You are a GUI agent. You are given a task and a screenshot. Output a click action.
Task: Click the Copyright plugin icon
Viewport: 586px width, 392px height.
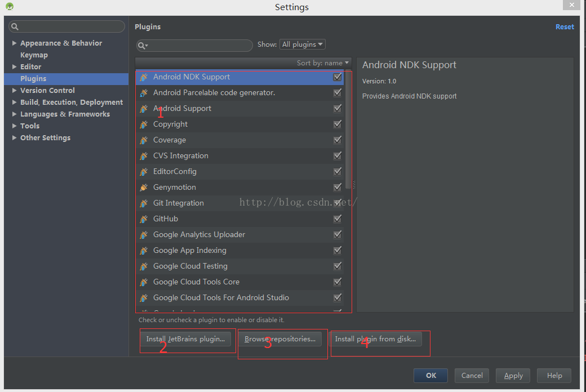(144, 124)
